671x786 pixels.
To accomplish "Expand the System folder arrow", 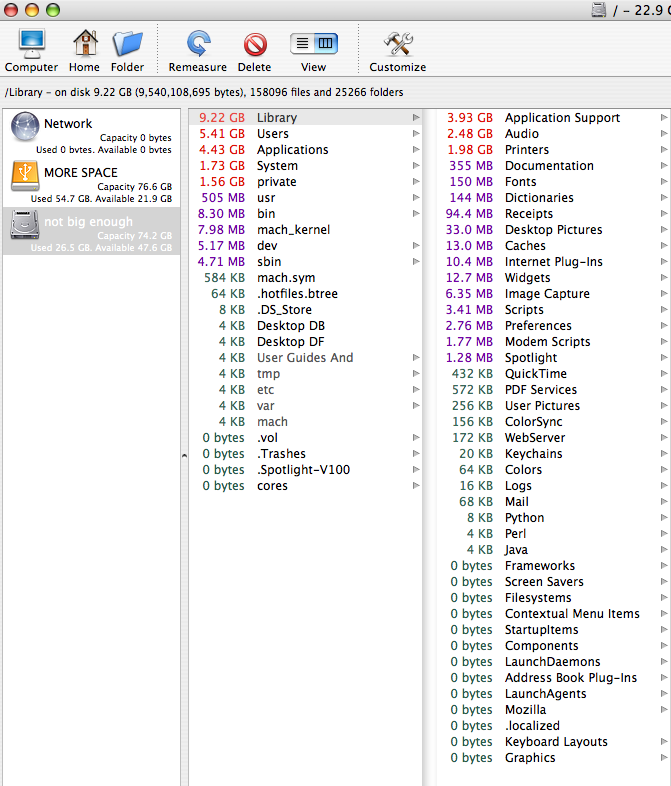I will (416, 165).
